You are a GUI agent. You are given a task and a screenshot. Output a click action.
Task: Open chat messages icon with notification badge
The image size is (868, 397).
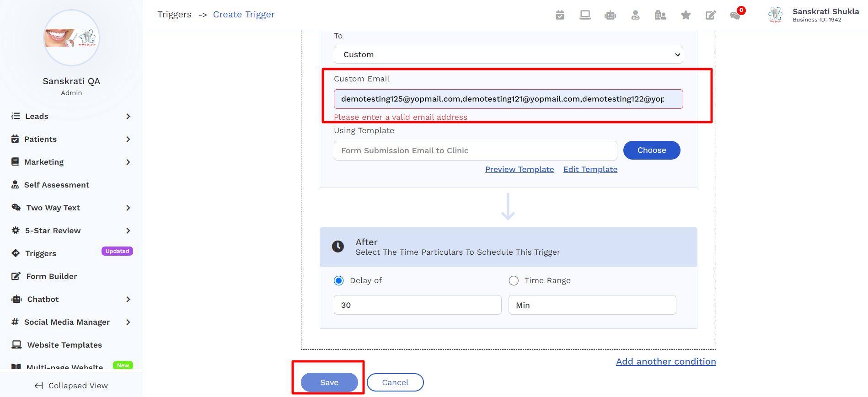735,15
